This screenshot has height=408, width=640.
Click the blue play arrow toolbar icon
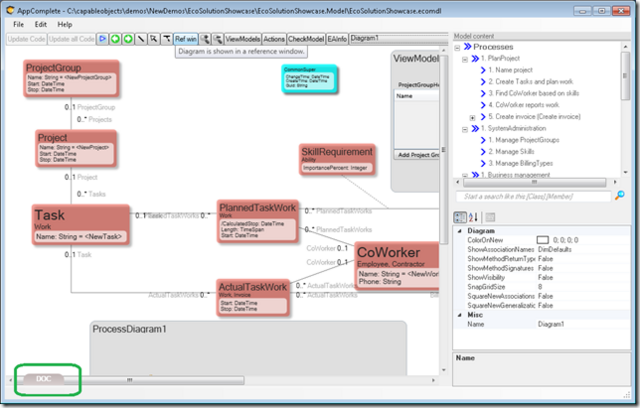pos(102,39)
